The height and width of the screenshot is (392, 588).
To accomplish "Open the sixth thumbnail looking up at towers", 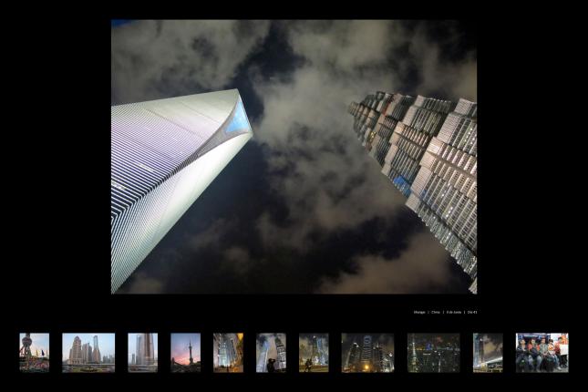I will click(x=271, y=352).
